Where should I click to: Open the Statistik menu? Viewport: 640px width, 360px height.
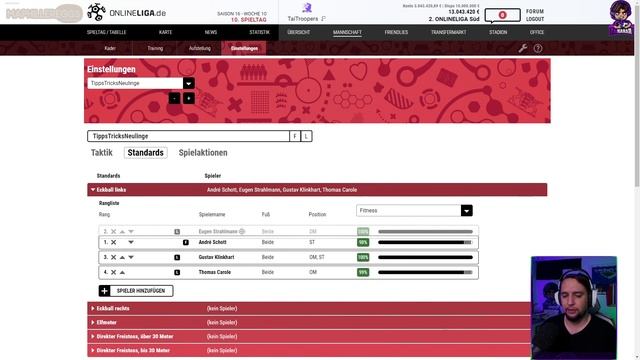260,32
